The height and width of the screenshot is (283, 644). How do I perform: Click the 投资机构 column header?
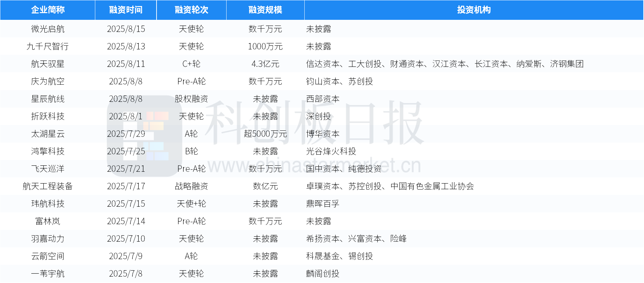tap(474, 10)
